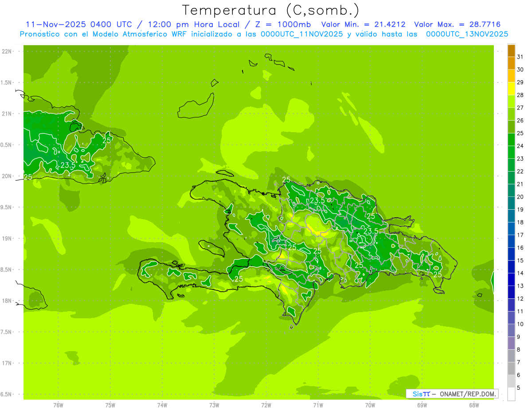Select the 72W longitude axis label
Screen dimensions: 532x411
click(266, 405)
